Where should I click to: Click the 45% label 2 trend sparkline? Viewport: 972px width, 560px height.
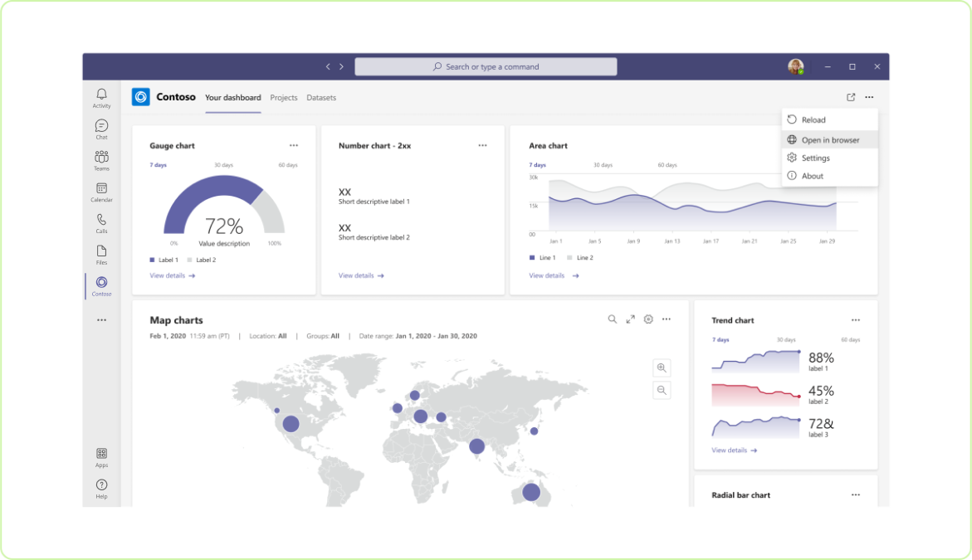(755, 395)
